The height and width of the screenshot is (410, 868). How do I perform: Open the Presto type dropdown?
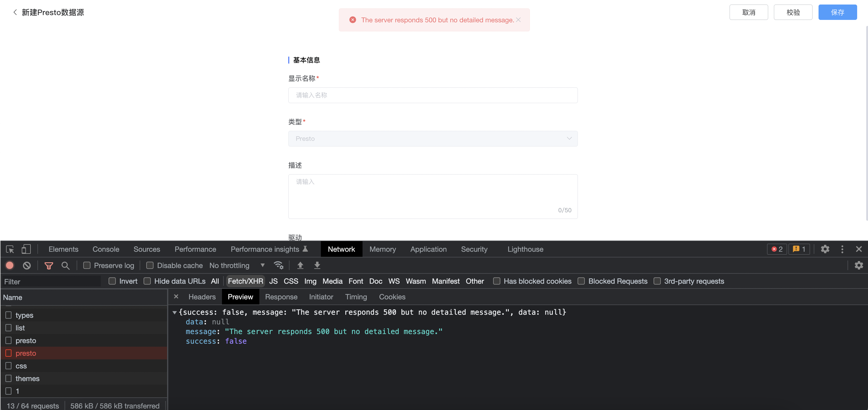tap(433, 138)
